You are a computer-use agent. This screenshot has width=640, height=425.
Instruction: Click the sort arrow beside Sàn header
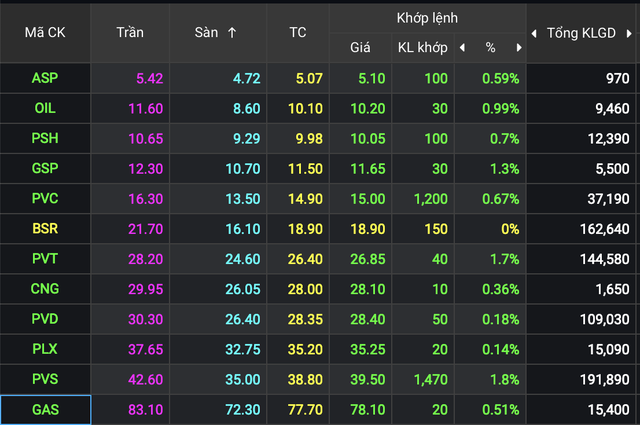[232, 32]
